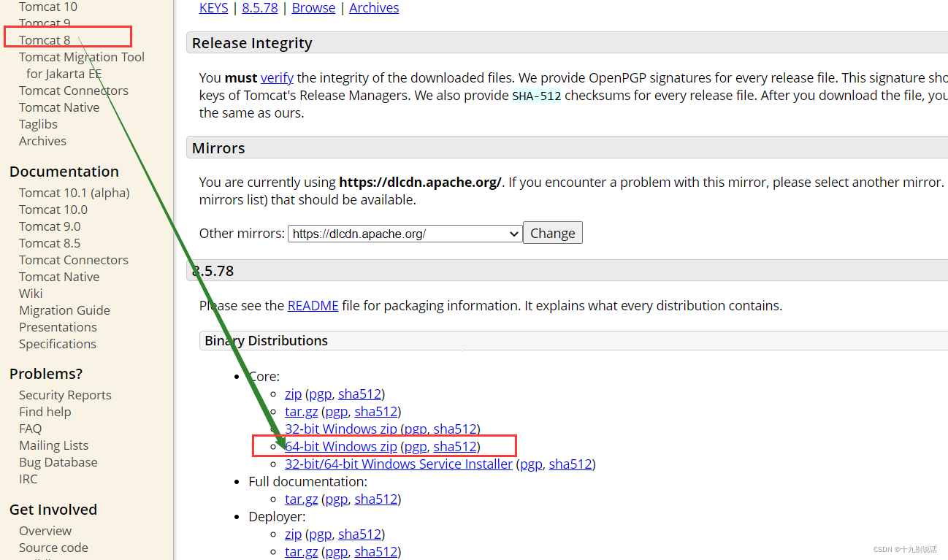Open the FAQ link

[x=30, y=429]
